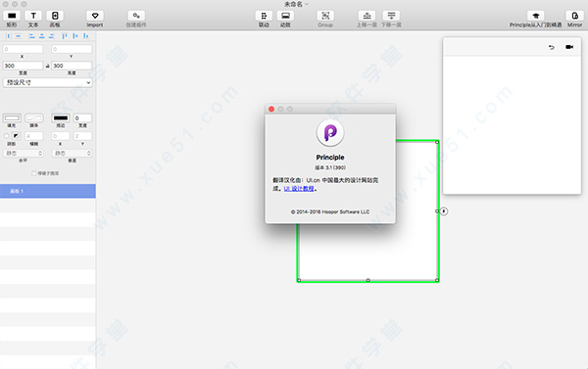Click the width field showing 300

(x=23, y=66)
